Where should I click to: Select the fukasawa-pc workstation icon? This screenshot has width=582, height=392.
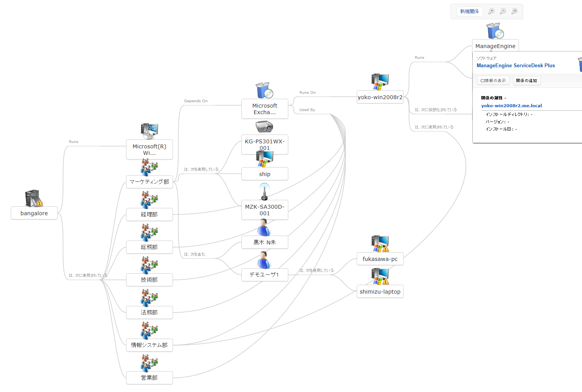[380, 243]
